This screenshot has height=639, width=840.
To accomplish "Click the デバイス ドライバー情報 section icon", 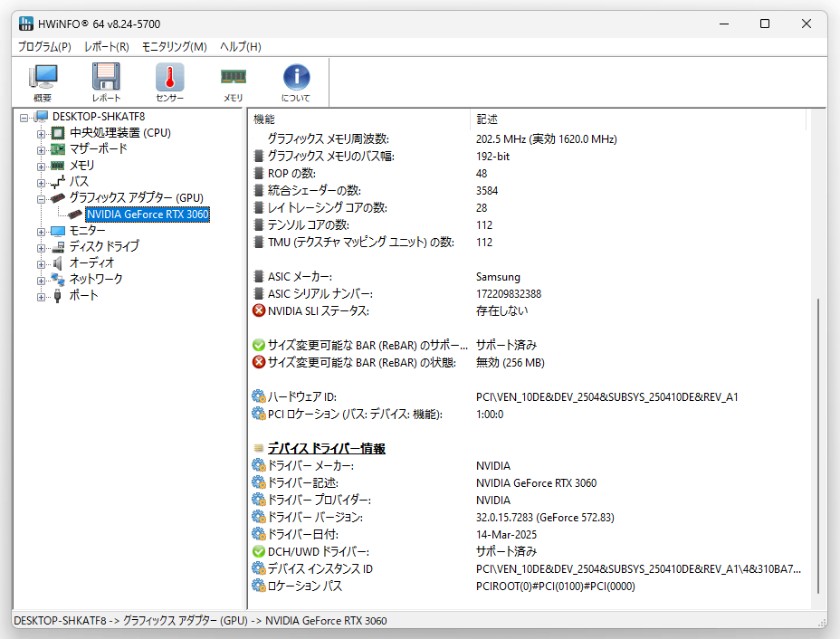I will click(259, 448).
